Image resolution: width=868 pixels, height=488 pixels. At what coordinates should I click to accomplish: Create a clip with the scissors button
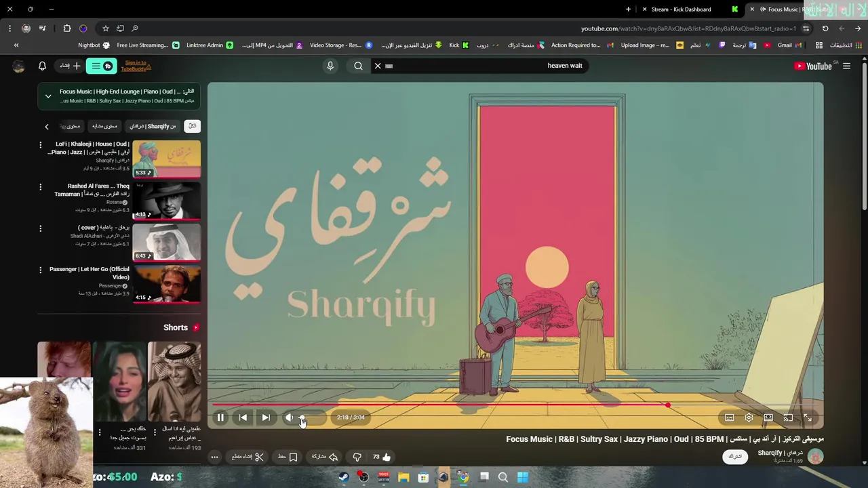[248, 457]
